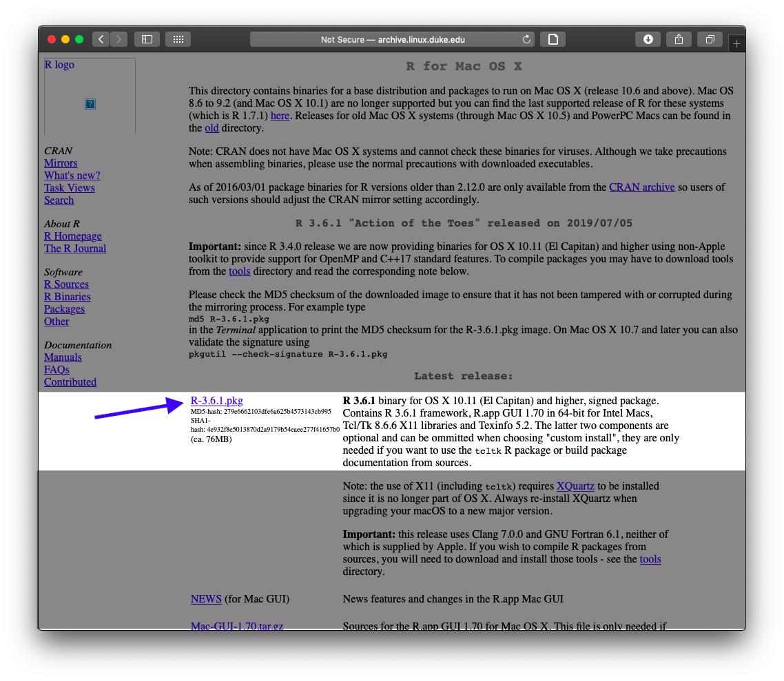The image size is (784, 681).
Task: Click the address bar showing archive.linux.duke.edu
Action: point(393,39)
